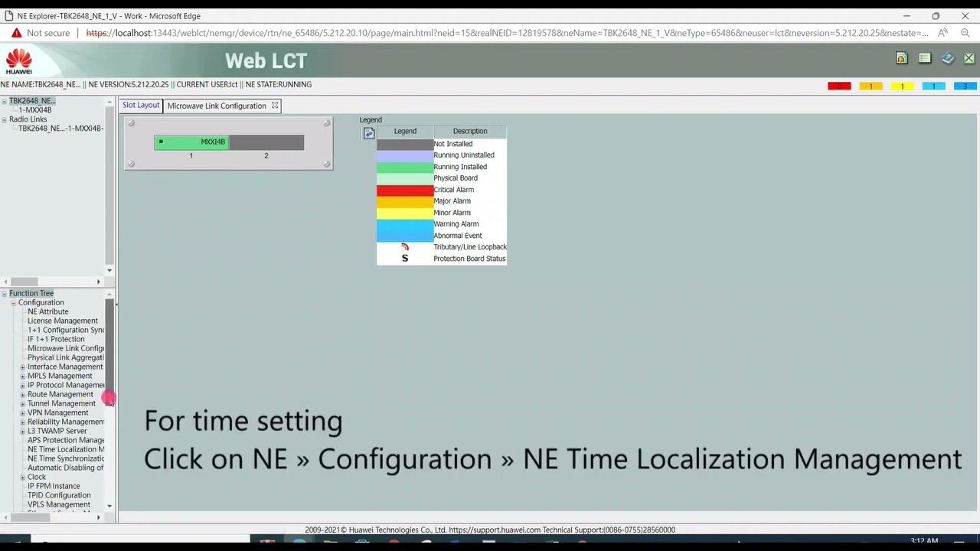This screenshot has height=551, width=980.
Task: Open NE Time Localization Management
Action: (x=66, y=449)
